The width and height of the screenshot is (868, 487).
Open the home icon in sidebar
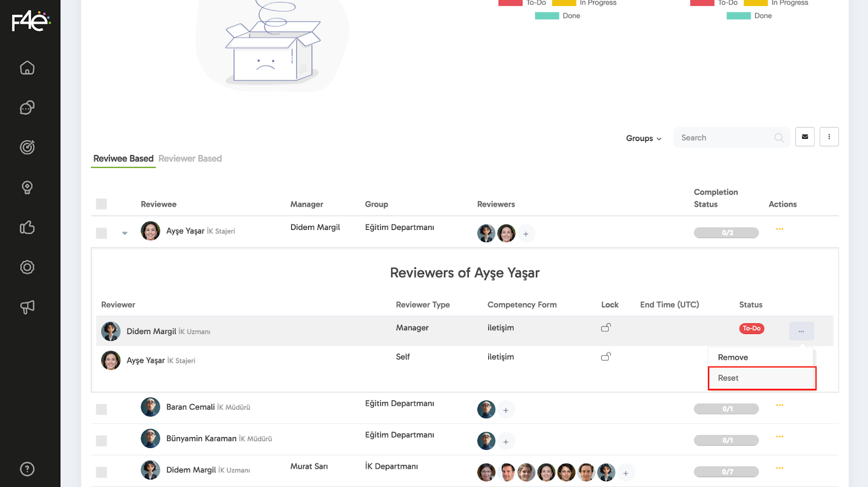click(27, 68)
